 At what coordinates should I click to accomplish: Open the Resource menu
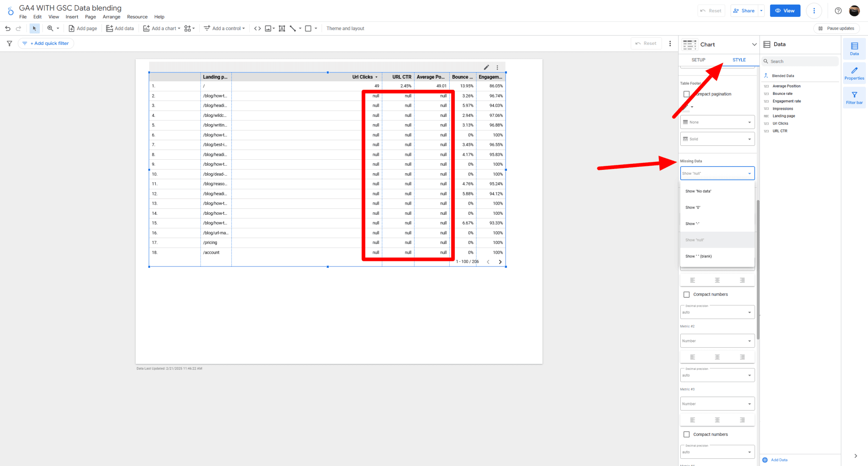pos(137,17)
